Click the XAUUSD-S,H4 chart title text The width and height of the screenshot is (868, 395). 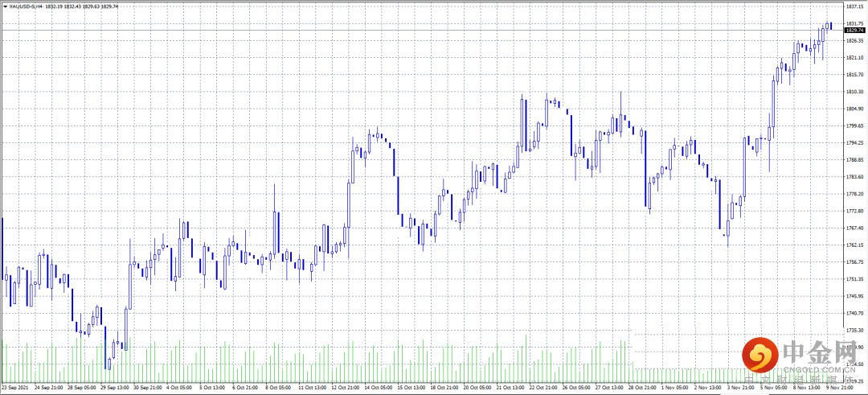(27, 6)
